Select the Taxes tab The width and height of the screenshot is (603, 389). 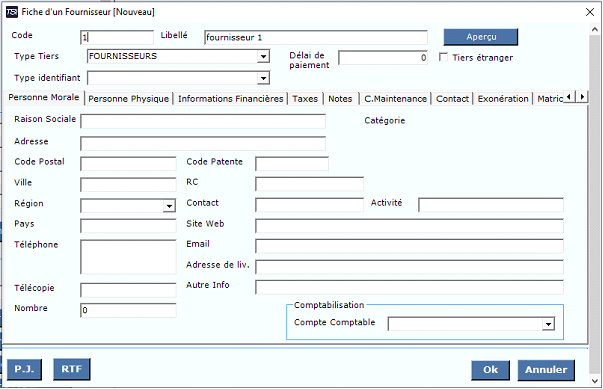[x=305, y=99]
